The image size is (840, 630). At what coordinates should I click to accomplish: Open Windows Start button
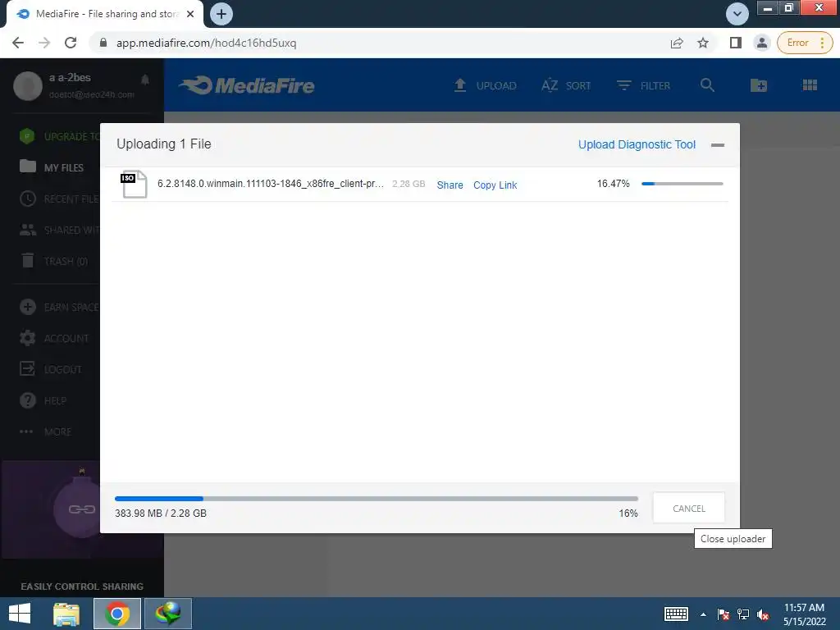coord(20,614)
